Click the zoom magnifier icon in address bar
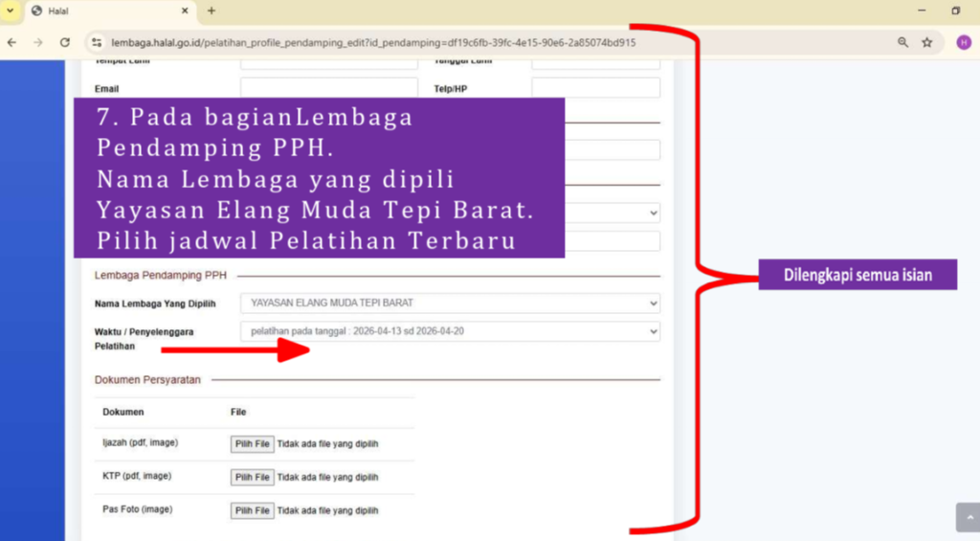980x541 pixels. tap(902, 42)
